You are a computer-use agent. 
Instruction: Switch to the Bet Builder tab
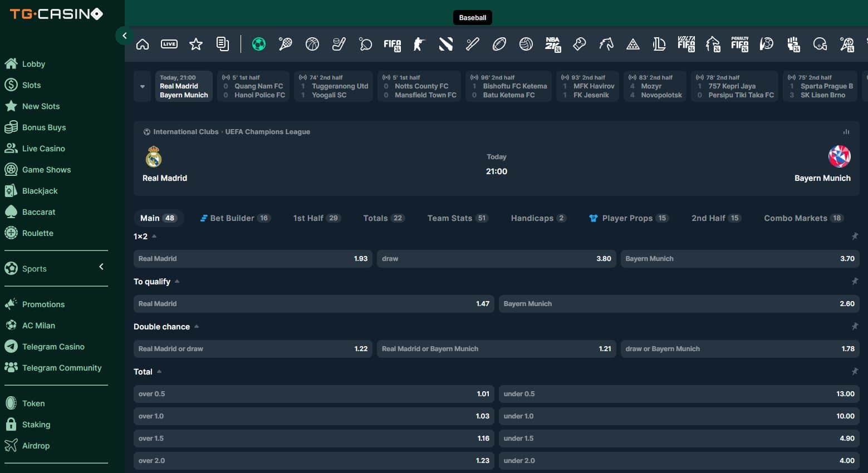(x=236, y=218)
